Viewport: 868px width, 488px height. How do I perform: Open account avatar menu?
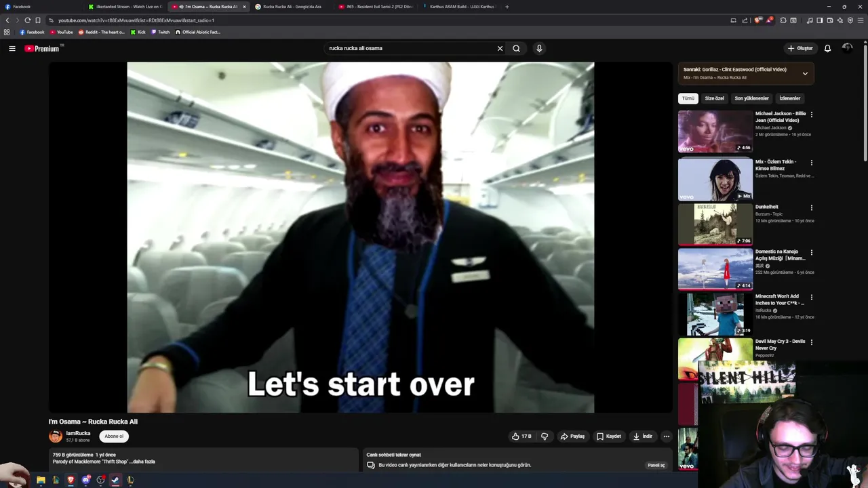pyautogui.click(x=847, y=48)
